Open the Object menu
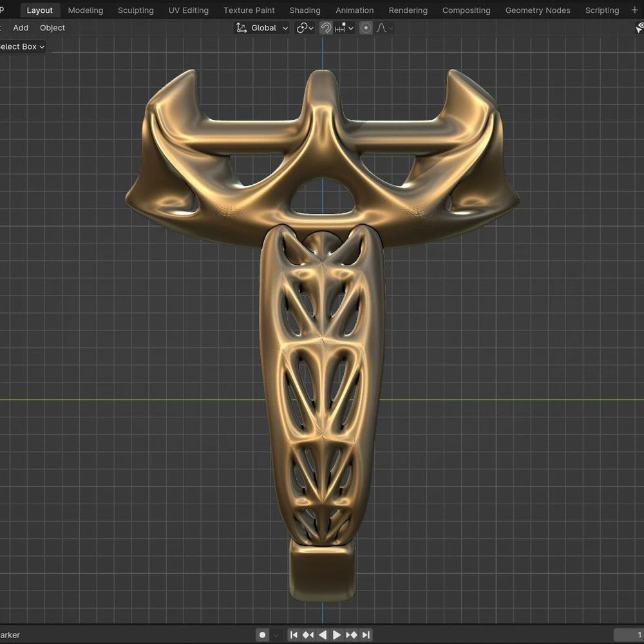Viewport: 644px width, 644px height. point(52,28)
